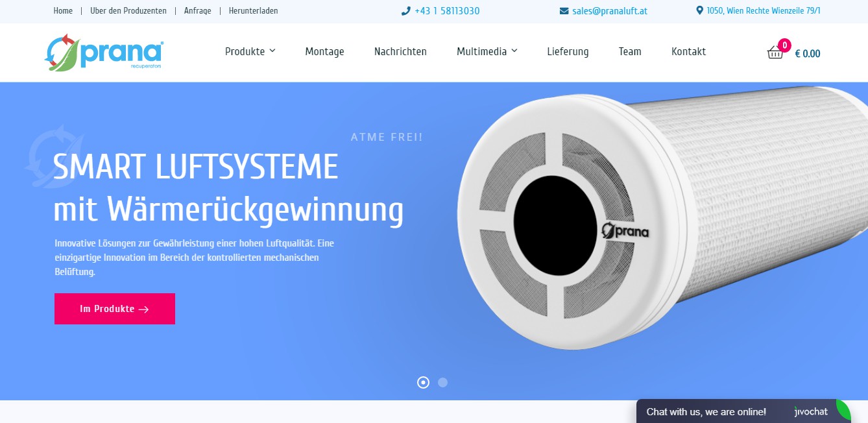Click the Im Produkte button
The height and width of the screenshot is (423, 868).
[x=115, y=309]
